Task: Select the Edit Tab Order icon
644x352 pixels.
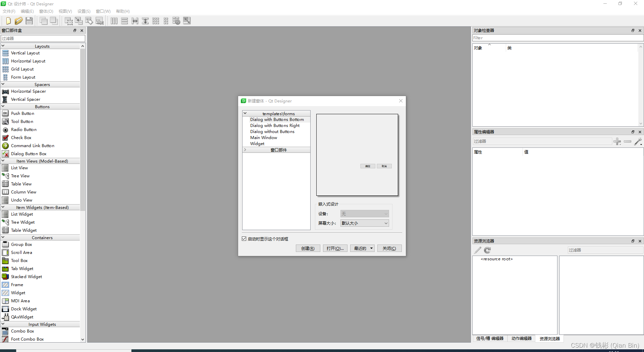Action: pyautogui.click(x=100, y=21)
